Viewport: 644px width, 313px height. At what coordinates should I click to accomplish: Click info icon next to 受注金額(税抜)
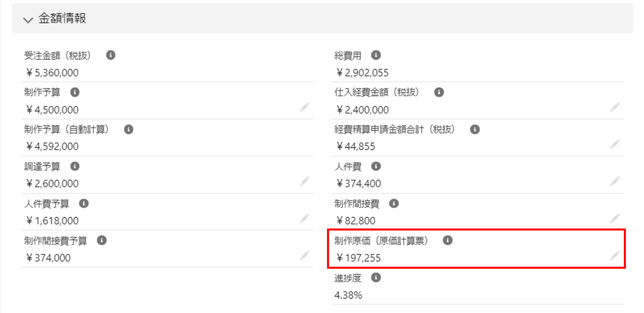click(111, 55)
